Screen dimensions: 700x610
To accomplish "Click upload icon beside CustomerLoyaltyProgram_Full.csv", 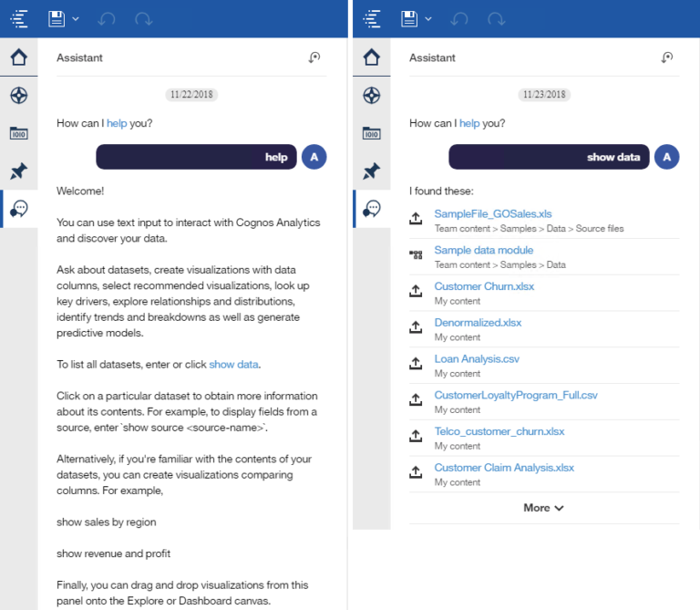I will tap(416, 399).
